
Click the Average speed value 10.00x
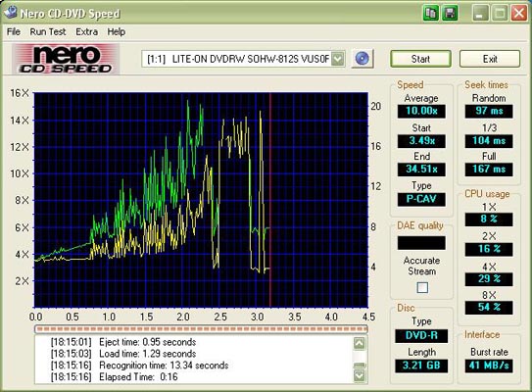421,111
